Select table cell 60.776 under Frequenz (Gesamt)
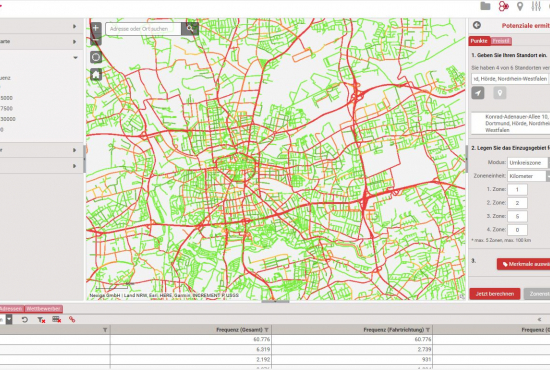This screenshot has height=370, width=550. pos(191,339)
